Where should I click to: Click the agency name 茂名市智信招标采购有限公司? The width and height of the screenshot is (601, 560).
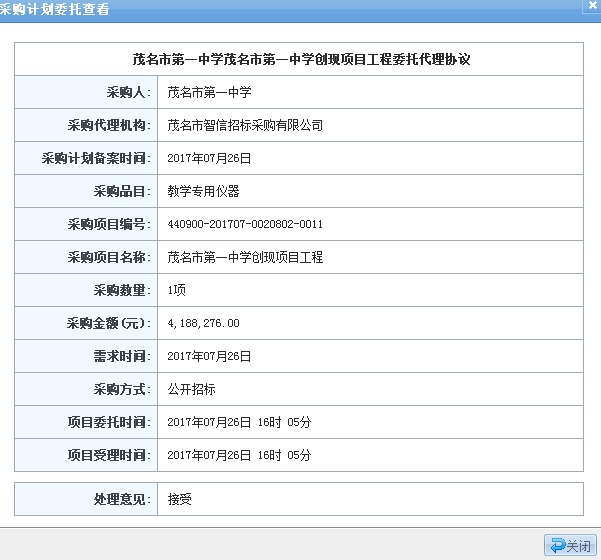[x=245, y=125]
